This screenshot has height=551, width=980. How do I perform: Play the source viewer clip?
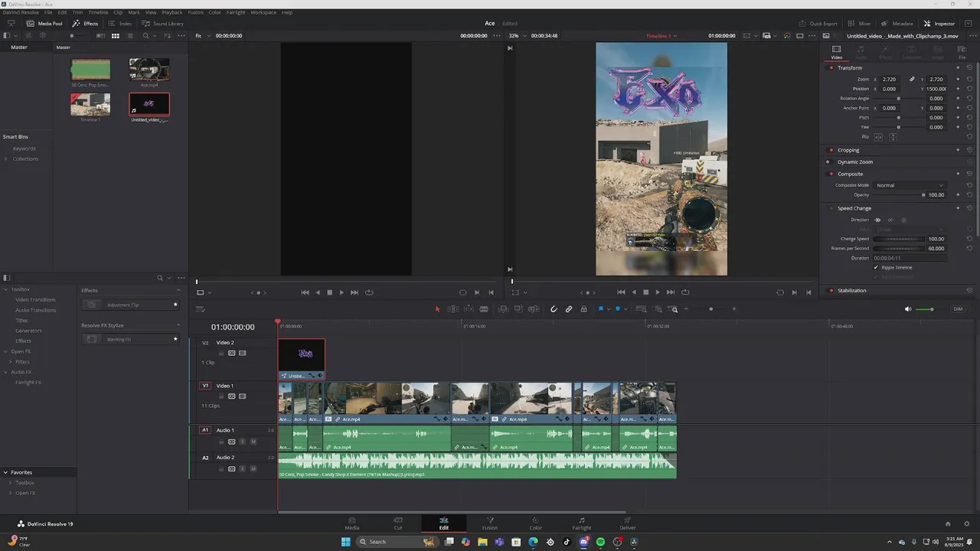tap(341, 292)
